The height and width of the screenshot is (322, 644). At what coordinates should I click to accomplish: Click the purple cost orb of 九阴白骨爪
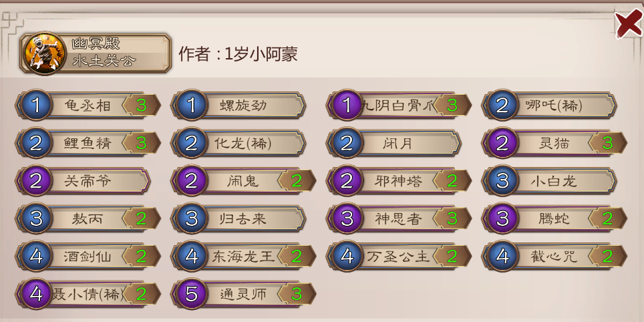tap(347, 105)
